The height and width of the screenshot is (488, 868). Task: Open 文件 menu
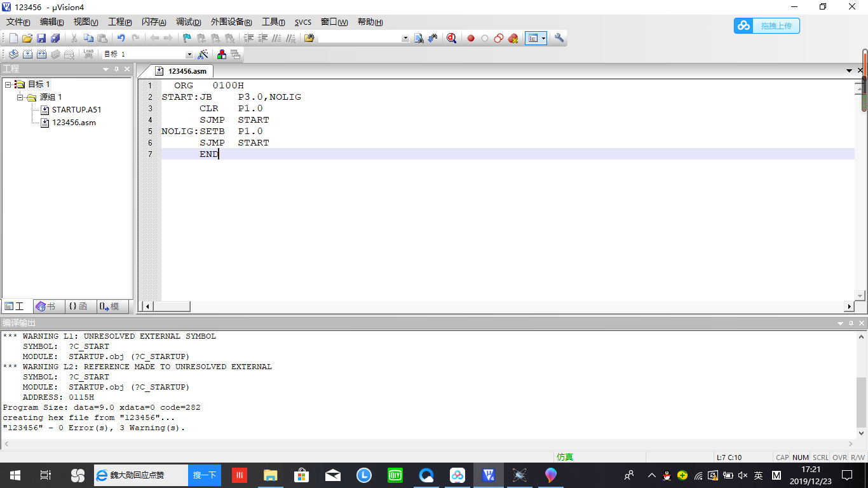pyautogui.click(x=18, y=22)
